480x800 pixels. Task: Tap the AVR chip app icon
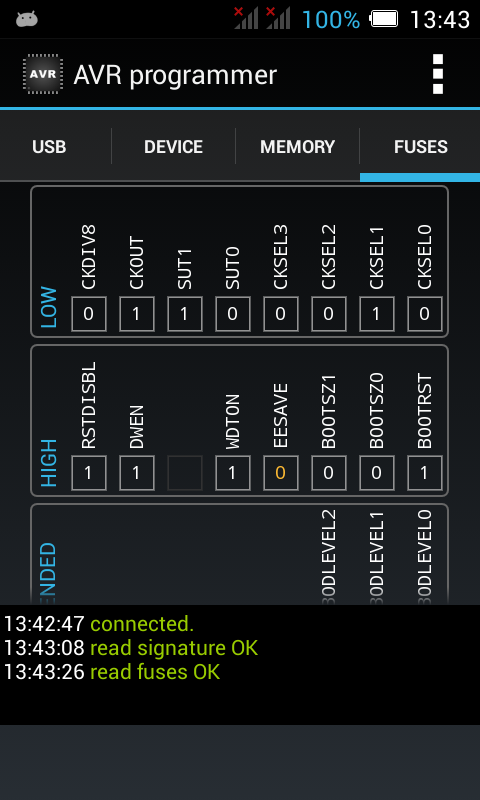(43, 74)
